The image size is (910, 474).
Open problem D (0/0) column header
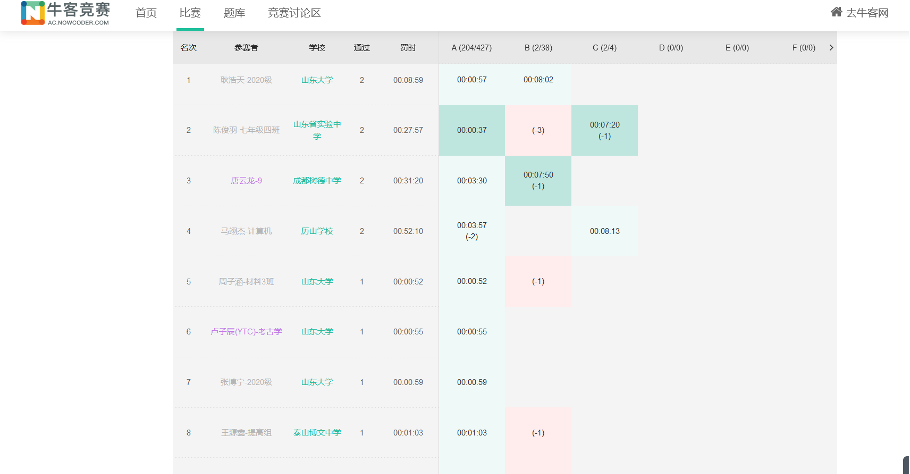coord(670,47)
